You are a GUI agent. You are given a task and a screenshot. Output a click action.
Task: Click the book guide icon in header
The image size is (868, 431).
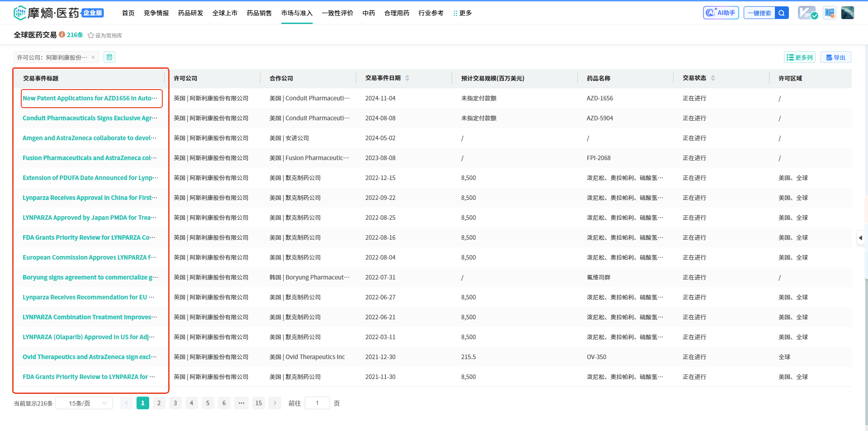coord(829,13)
